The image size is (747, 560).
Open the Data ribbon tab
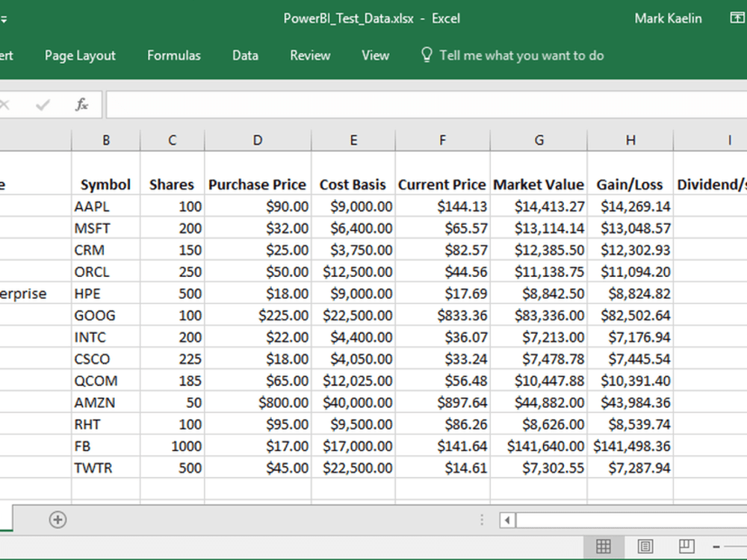tap(245, 56)
